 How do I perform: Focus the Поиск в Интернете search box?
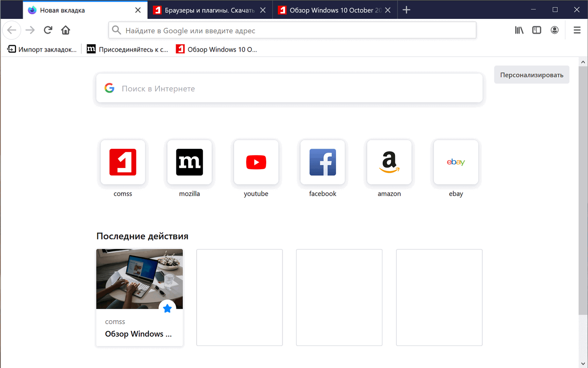point(289,88)
